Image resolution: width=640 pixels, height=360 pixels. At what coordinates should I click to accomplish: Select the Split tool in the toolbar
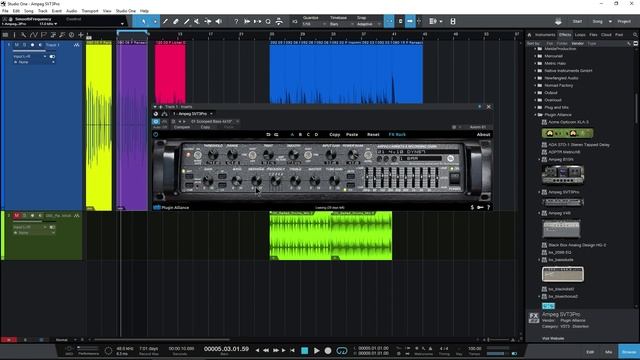165,21
